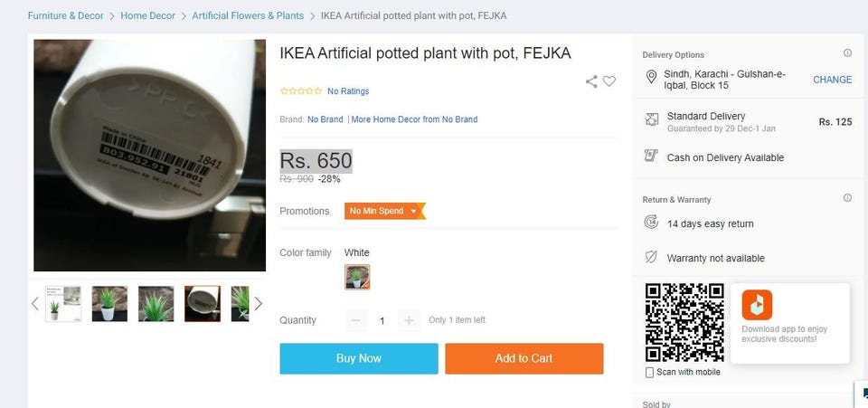The image size is (868, 408).
Task: Click the share icon
Action: pyautogui.click(x=591, y=81)
